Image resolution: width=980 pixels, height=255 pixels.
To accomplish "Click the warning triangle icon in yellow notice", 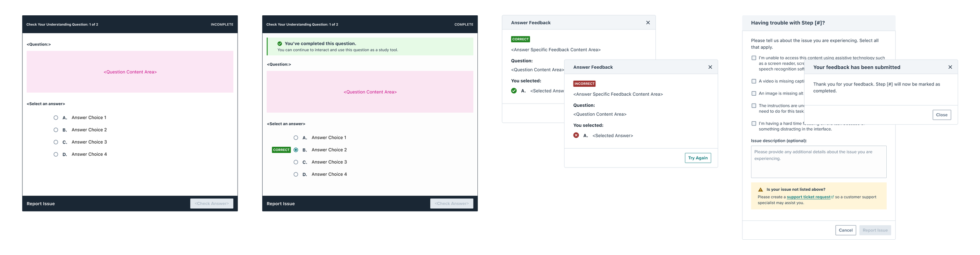I will tap(760, 189).
